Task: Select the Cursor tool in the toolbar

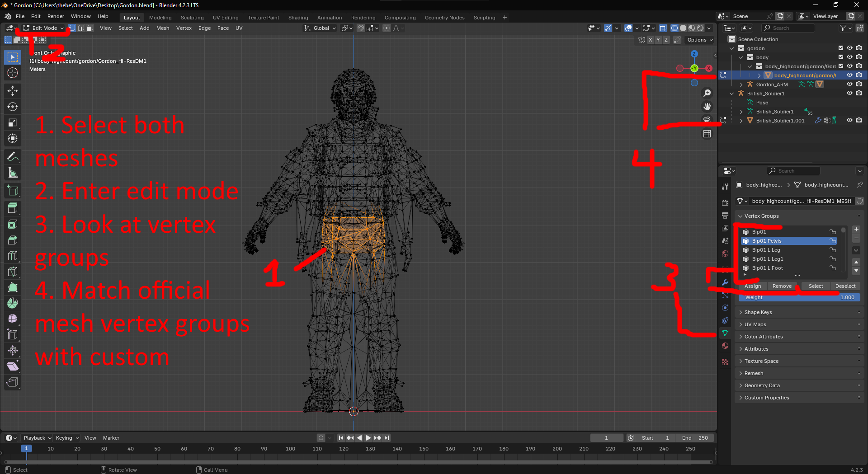Action: [13, 73]
